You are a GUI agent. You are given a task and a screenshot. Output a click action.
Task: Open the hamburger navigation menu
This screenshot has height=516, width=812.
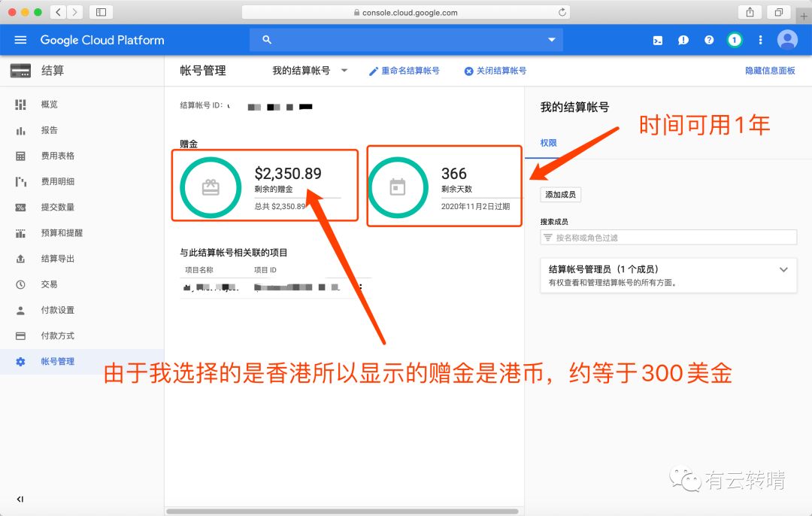(20, 40)
